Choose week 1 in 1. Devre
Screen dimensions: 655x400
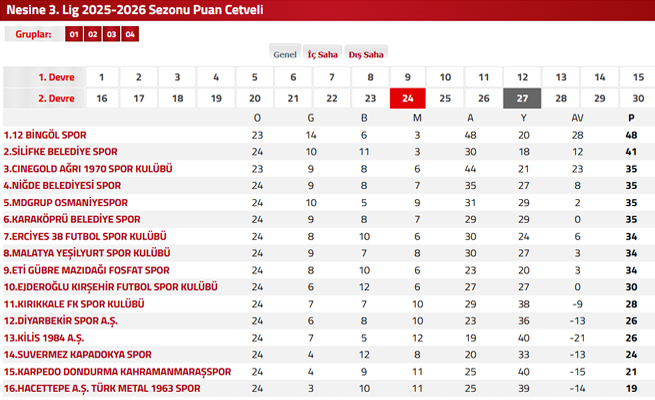pyautogui.click(x=101, y=77)
